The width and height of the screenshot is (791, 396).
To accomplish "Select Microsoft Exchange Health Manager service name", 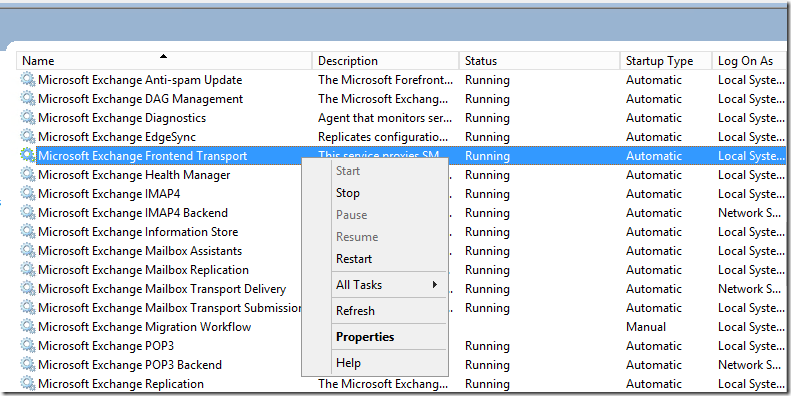I will pyautogui.click(x=134, y=175).
